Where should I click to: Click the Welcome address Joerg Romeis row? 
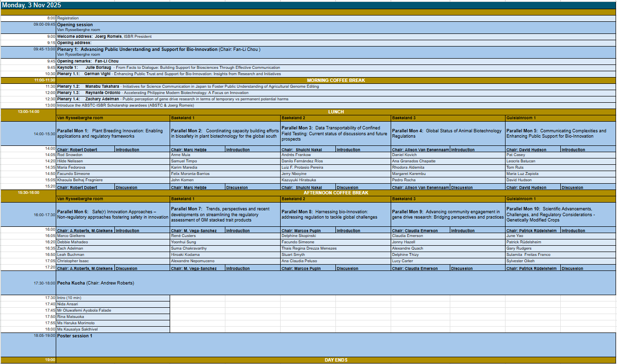pos(104,36)
